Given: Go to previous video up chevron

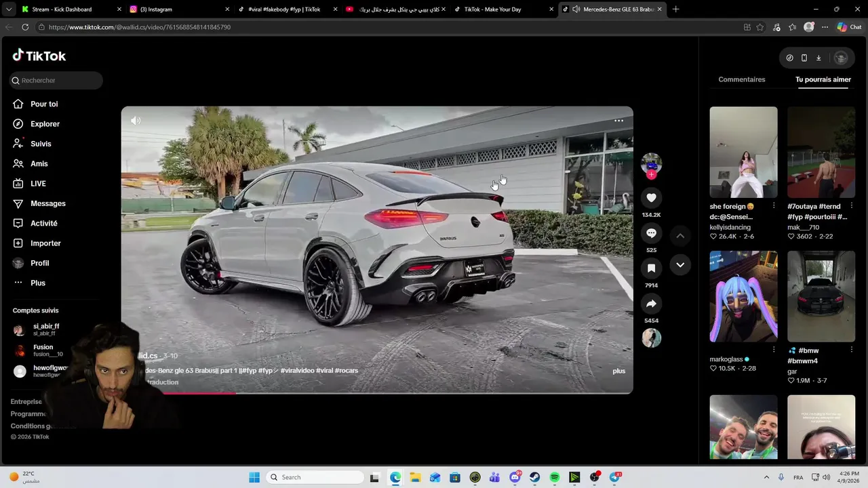Looking at the screenshot, I should coord(680,235).
